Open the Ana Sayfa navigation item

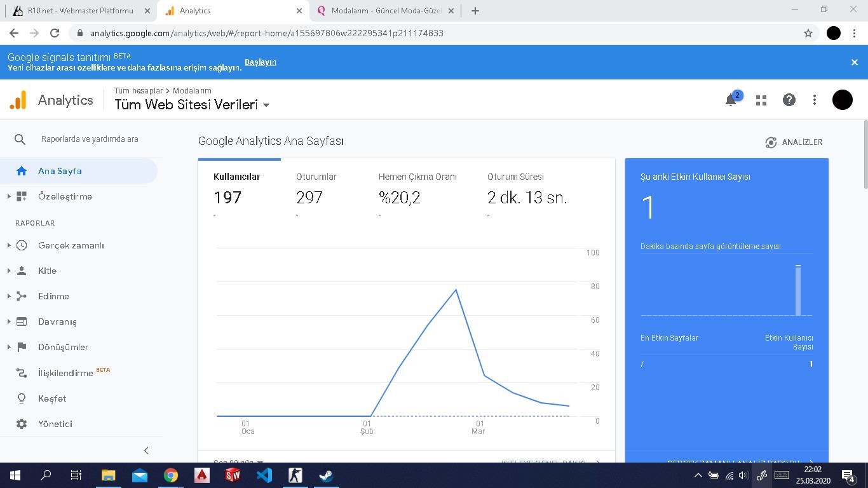(x=79, y=171)
